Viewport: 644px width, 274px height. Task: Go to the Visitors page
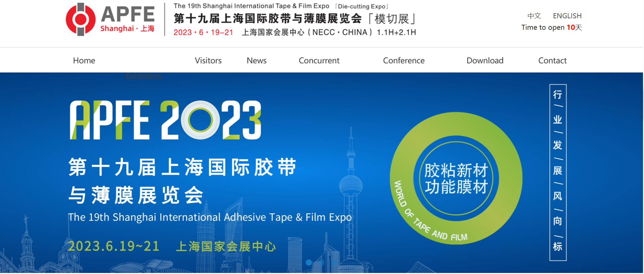208,60
